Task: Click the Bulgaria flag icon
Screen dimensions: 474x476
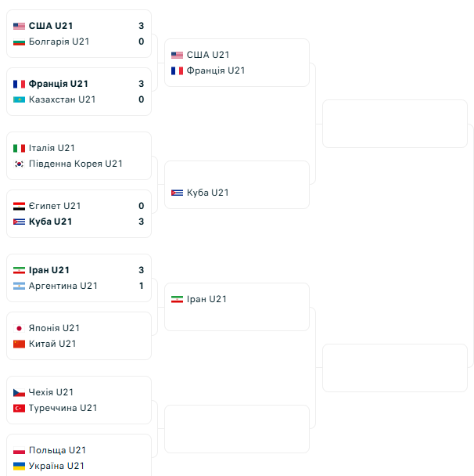Action: 19,41
